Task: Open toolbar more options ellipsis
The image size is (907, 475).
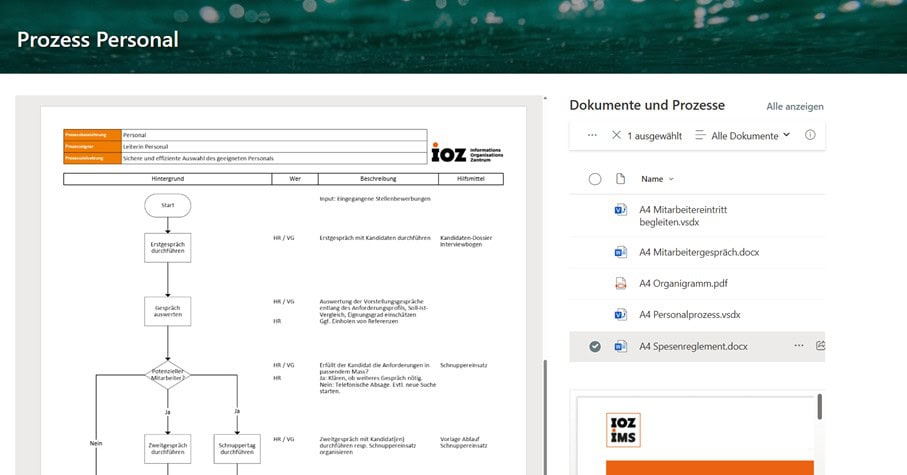Action: click(x=592, y=135)
